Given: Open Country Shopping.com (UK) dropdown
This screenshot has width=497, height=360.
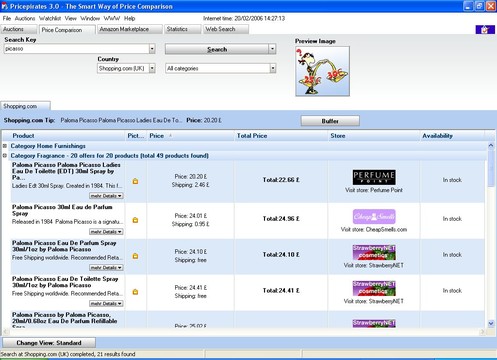Looking at the screenshot, I should [152, 68].
